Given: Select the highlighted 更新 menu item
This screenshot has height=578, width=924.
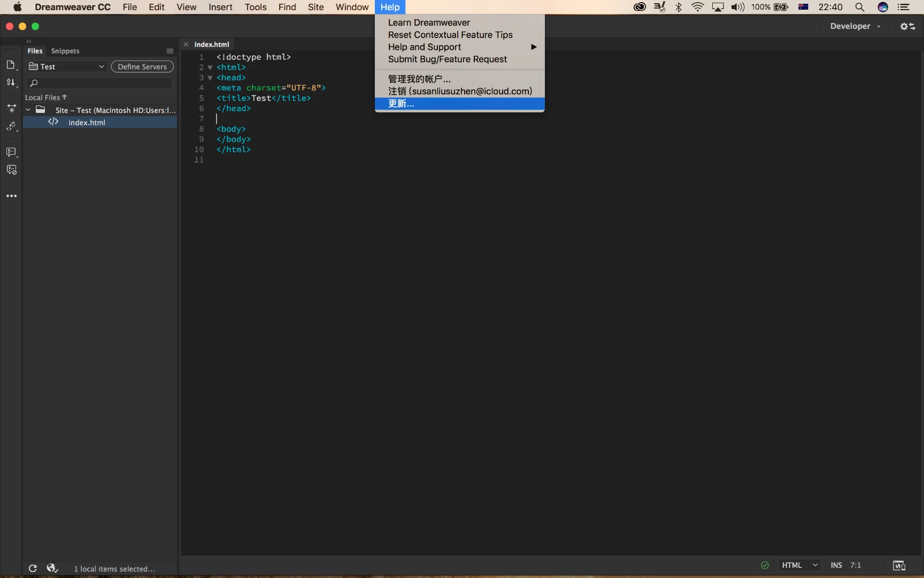Looking at the screenshot, I should pos(460,104).
